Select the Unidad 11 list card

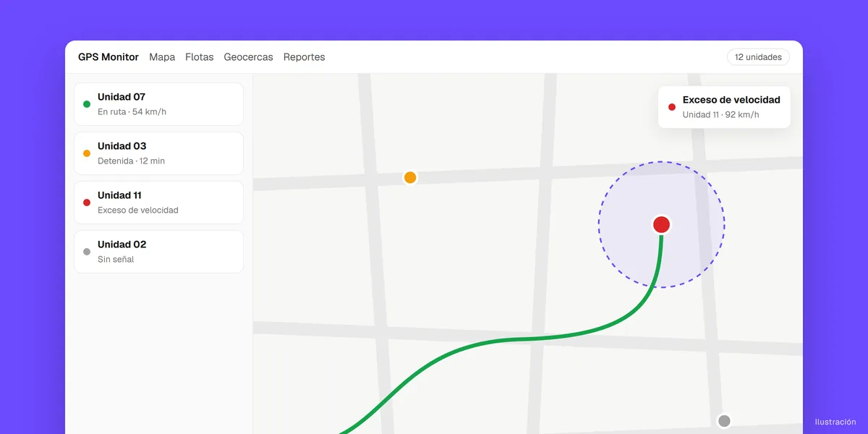(x=159, y=203)
